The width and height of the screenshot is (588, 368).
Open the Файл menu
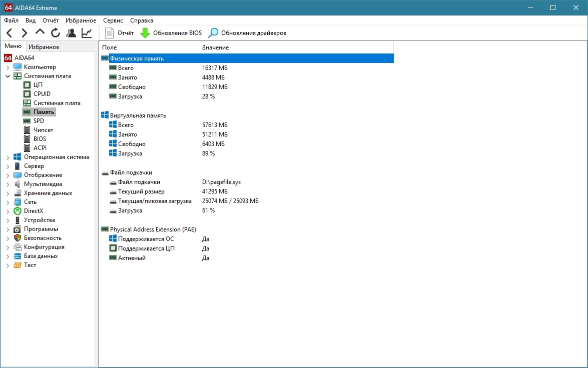click(x=11, y=20)
